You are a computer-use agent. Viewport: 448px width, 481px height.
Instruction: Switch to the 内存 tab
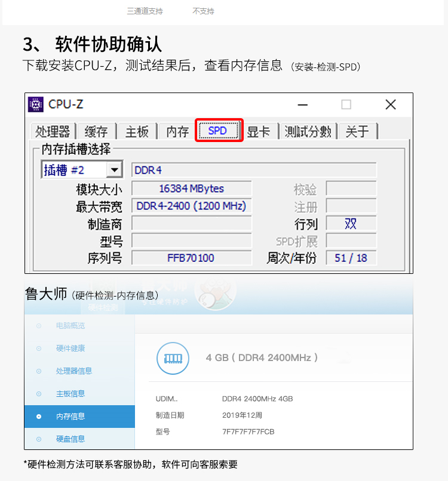point(177,132)
